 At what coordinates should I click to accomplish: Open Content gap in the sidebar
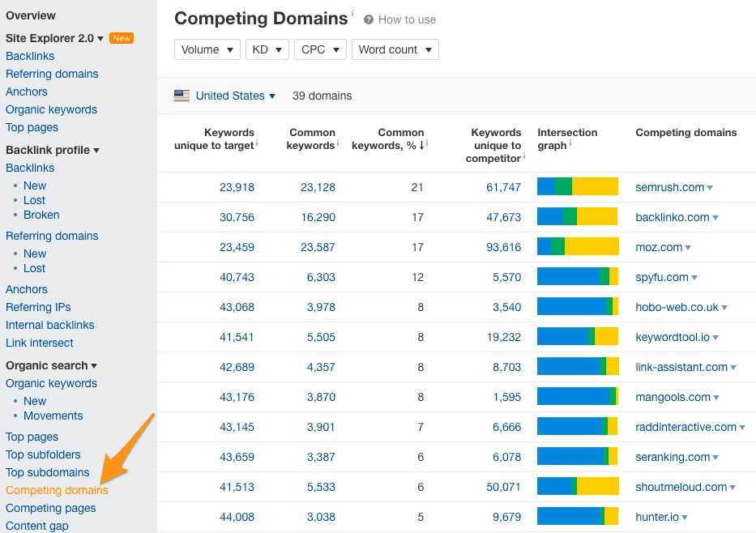point(37,526)
